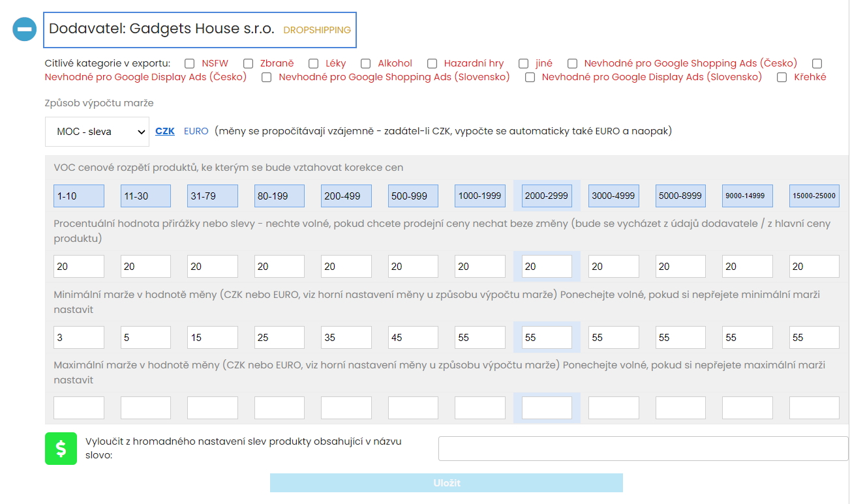Focus the excluded product word input
This screenshot has width=850, height=504.
point(643,449)
